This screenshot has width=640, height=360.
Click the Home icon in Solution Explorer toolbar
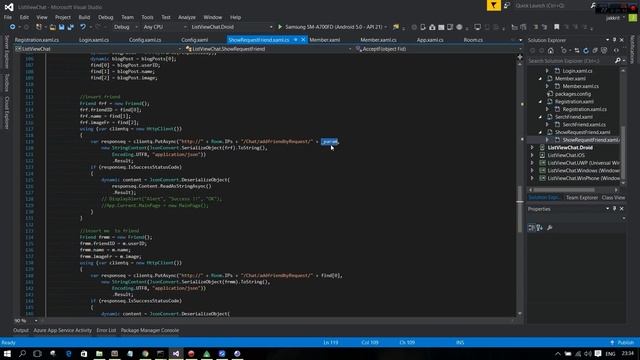click(x=551, y=51)
